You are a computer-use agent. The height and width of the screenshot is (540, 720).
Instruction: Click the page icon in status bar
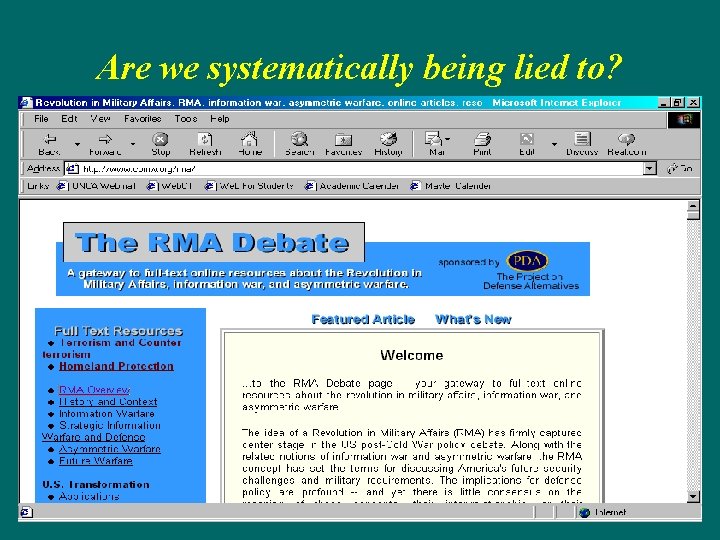click(26, 512)
